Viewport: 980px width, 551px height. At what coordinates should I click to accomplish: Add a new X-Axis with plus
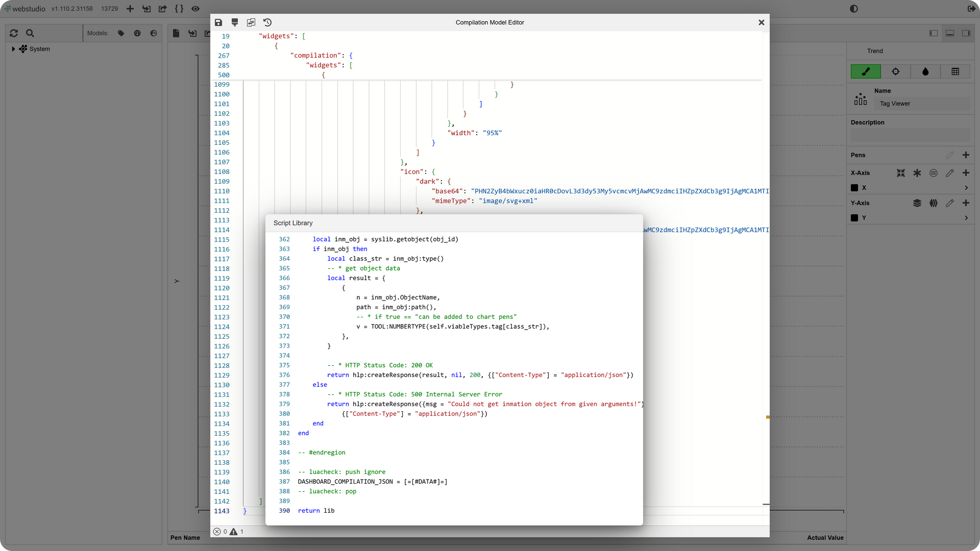pyautogui.click(x=966, y=173)
